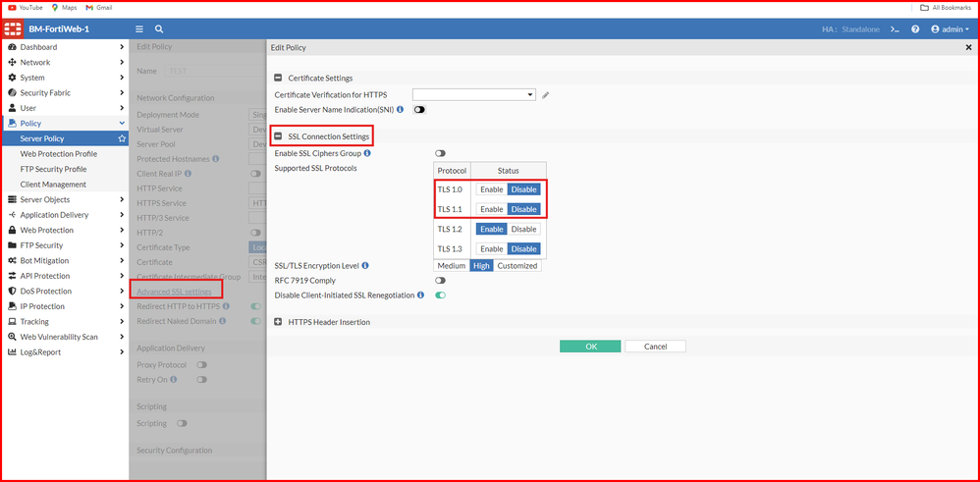Confirm settings with the OK button

pos(590,347)
